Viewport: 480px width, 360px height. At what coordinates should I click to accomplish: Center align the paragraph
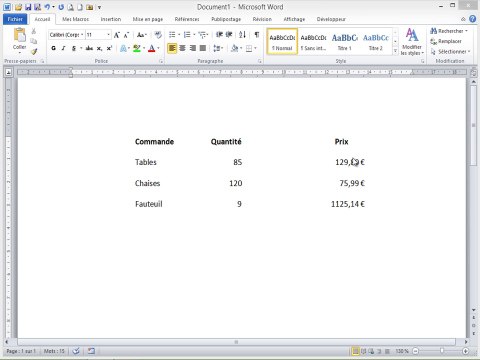tap(182, 48)
